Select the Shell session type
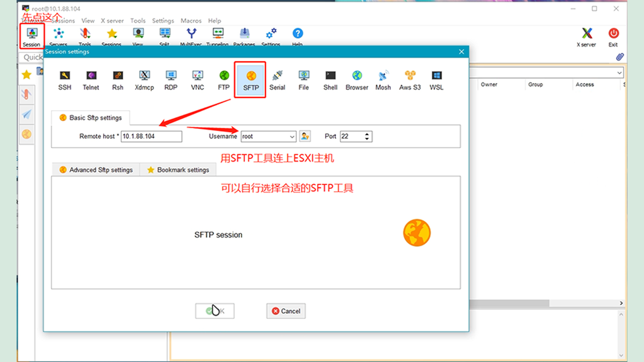644x362 pixels. [331, 80]
